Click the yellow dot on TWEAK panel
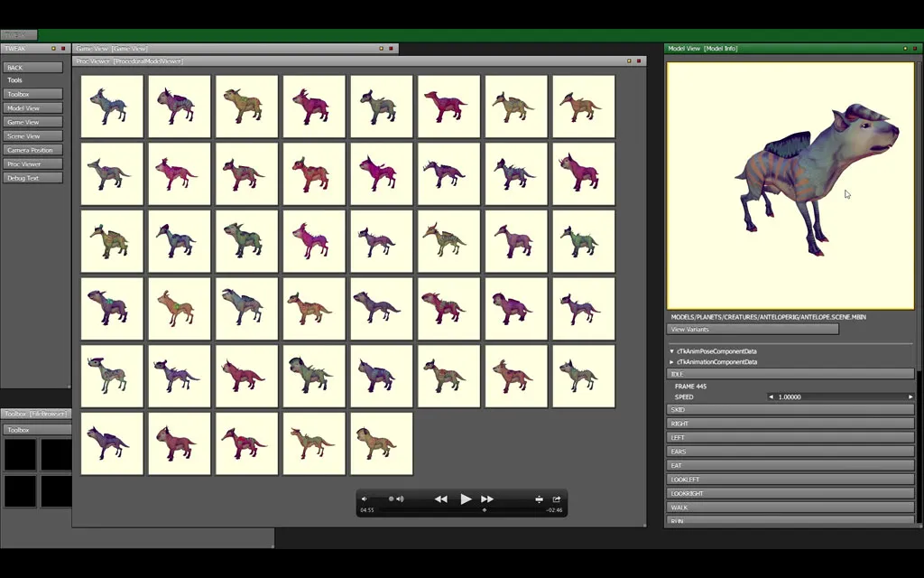Screen dimensions: 924x578 [x=53, y=48]
